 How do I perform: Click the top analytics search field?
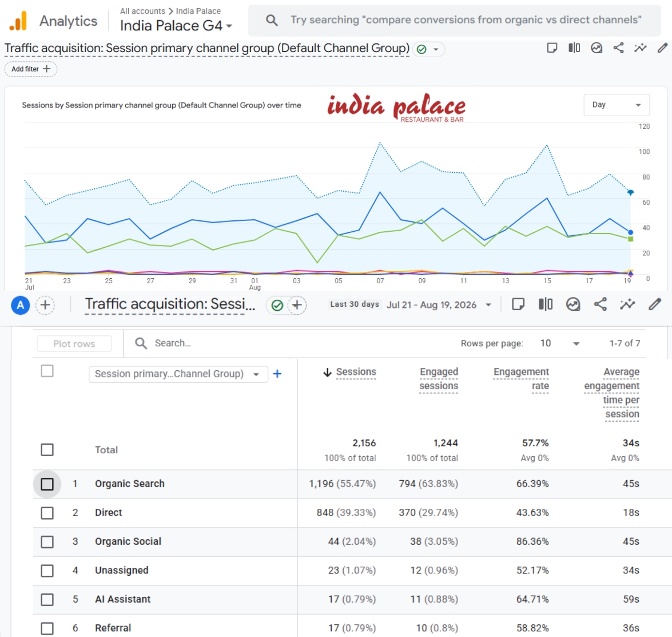454,20
